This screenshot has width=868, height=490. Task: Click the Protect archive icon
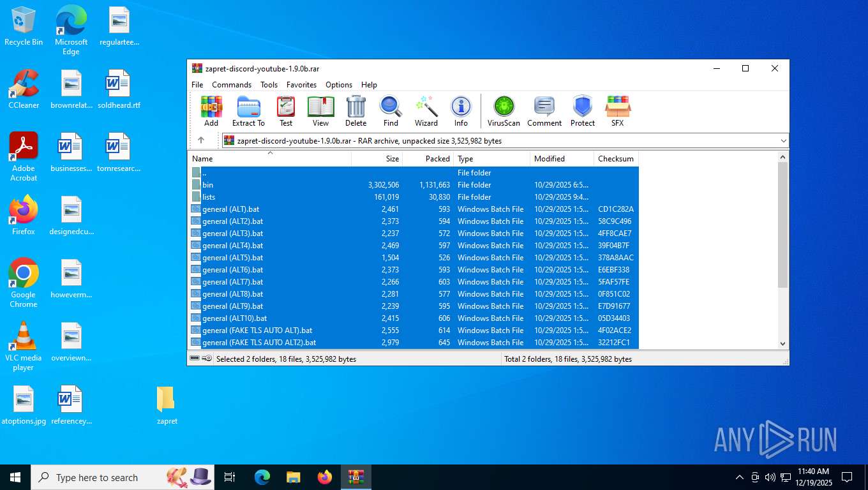tap(582, 111)
